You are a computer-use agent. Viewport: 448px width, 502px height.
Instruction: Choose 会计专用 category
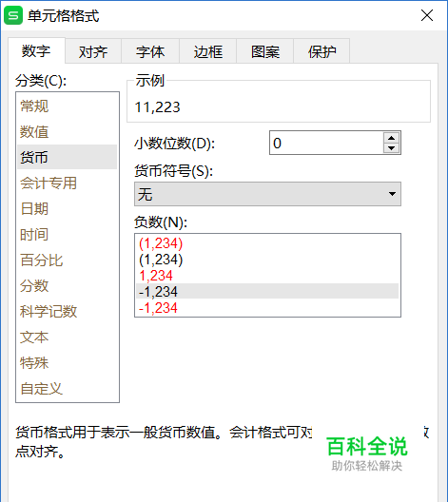coord(67,183)
